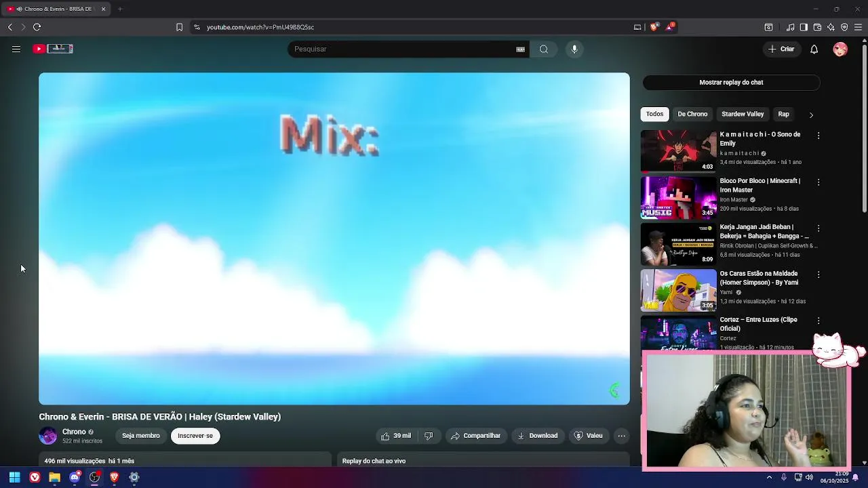Click the Criar create button
This screenshot has height=488, width=868.
pyautogui.click(x=781, y=49)
